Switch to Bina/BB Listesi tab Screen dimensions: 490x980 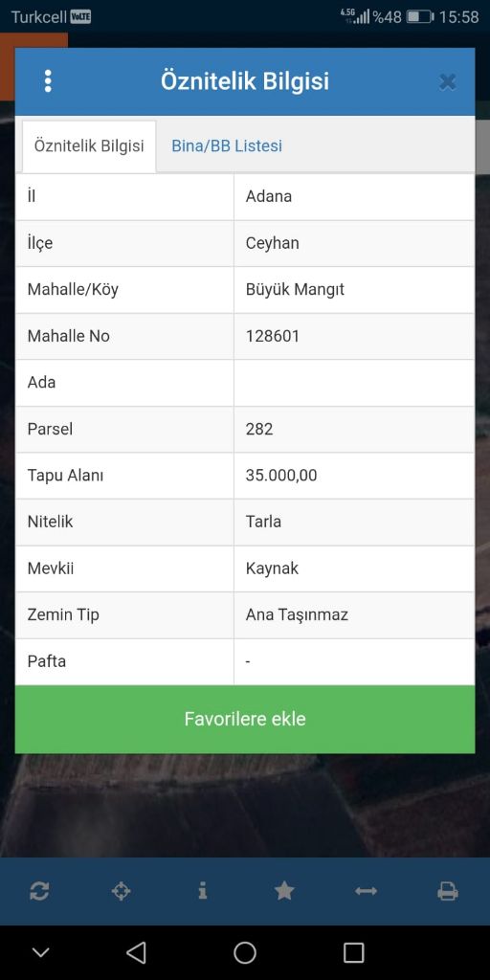click(227, 145)
